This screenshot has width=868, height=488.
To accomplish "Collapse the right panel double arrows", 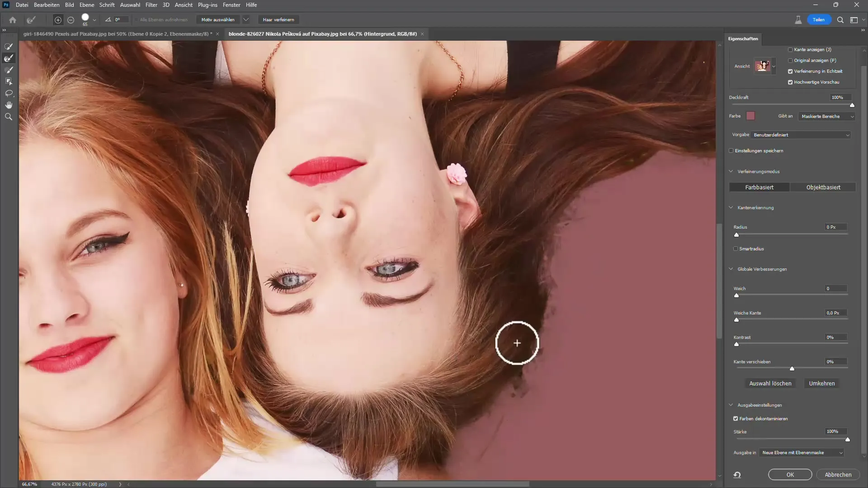I will click(863, 30).
